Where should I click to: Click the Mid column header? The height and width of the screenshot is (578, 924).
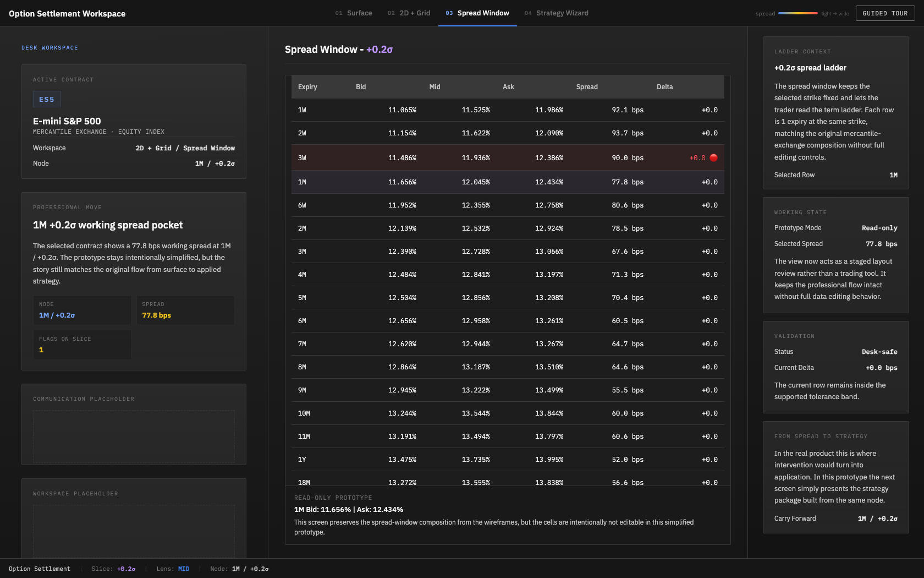[x=435, y=87]
